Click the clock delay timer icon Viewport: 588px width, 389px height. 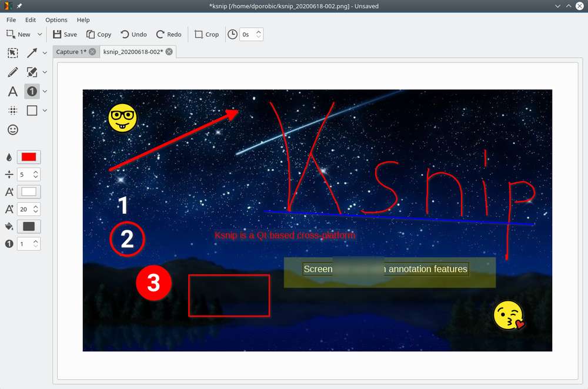[232, 35]
